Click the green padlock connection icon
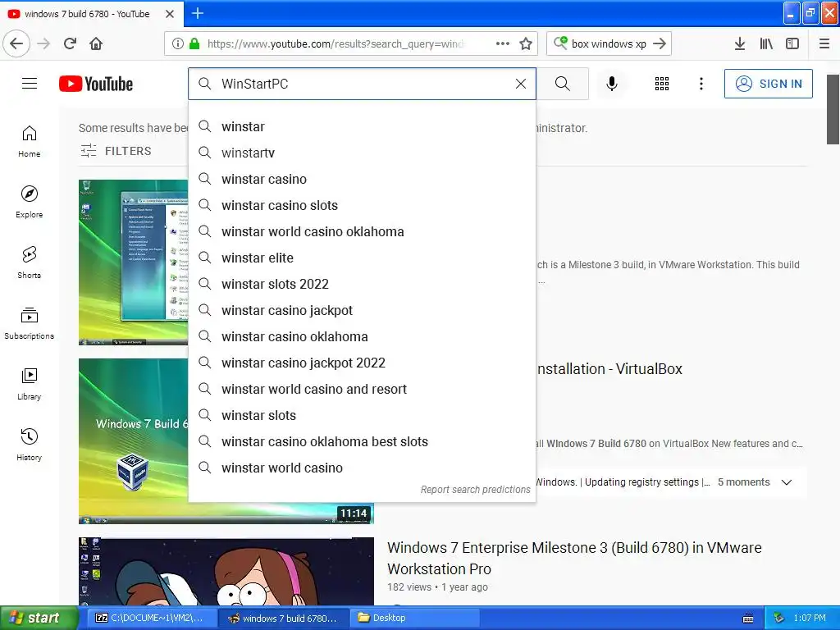840x630 pixels. [x=194, y=43]
